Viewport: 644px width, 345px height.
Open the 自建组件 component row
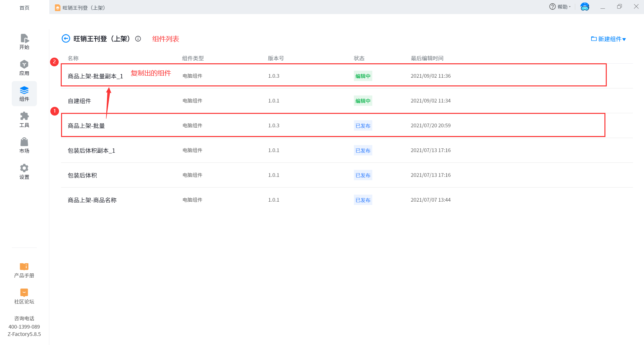pos(79,101)
